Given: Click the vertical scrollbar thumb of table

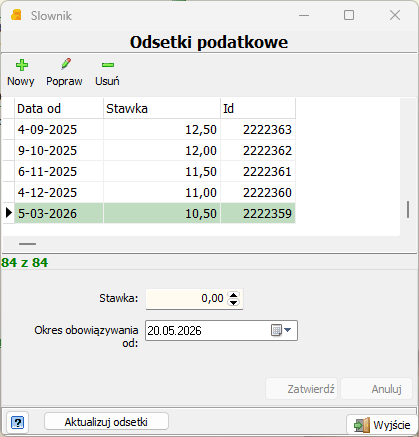Looking at the screenshot, I should click(408, 210).
